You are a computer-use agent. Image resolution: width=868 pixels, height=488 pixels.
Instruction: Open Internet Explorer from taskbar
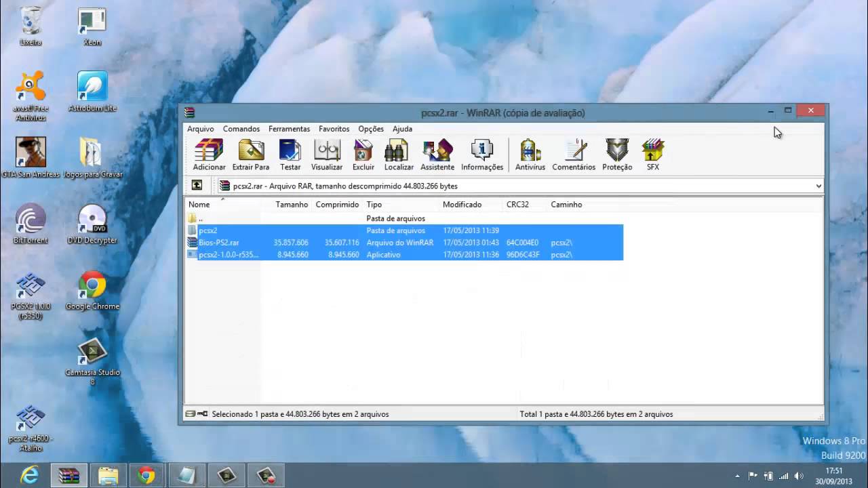(29, 476)
